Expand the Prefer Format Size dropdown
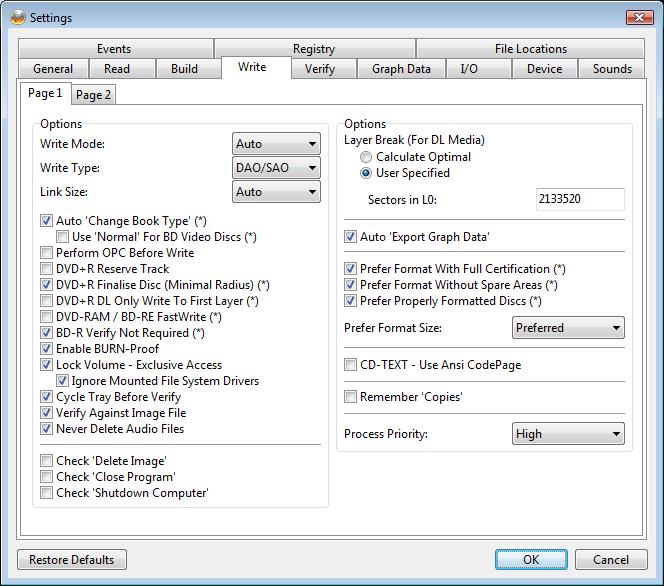This screenshot has height=586, width=664. click(x=568, y=328)
